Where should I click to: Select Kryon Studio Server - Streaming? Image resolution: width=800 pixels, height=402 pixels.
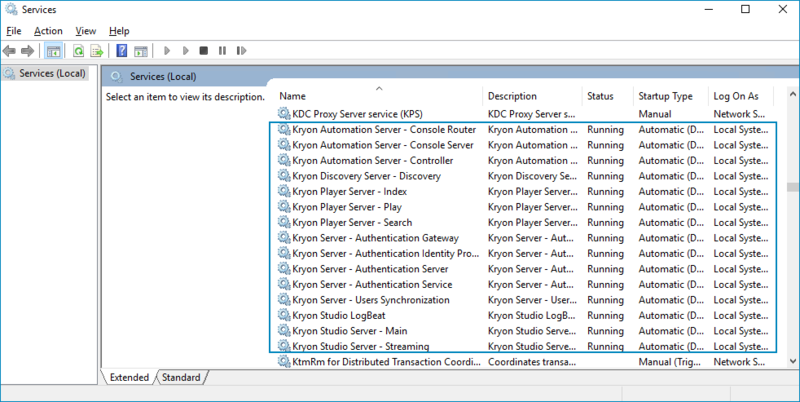pos(361,346)
